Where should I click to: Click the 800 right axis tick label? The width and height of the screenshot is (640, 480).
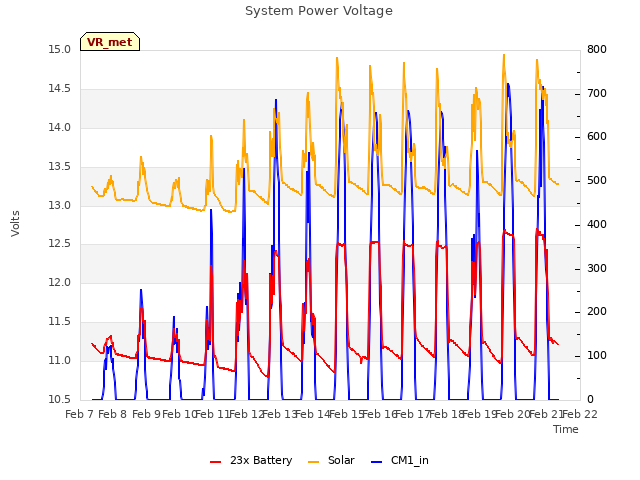(597, 50)
